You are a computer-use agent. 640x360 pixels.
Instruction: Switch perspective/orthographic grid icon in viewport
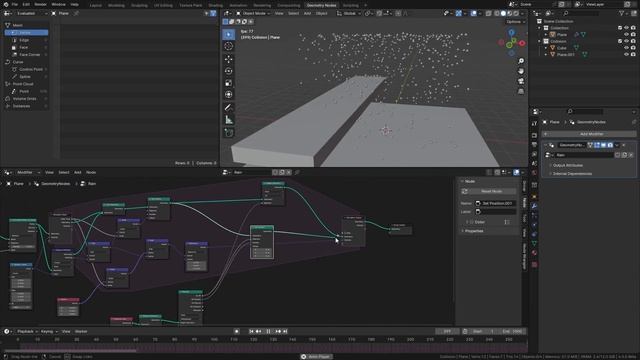tap(521, 91)
